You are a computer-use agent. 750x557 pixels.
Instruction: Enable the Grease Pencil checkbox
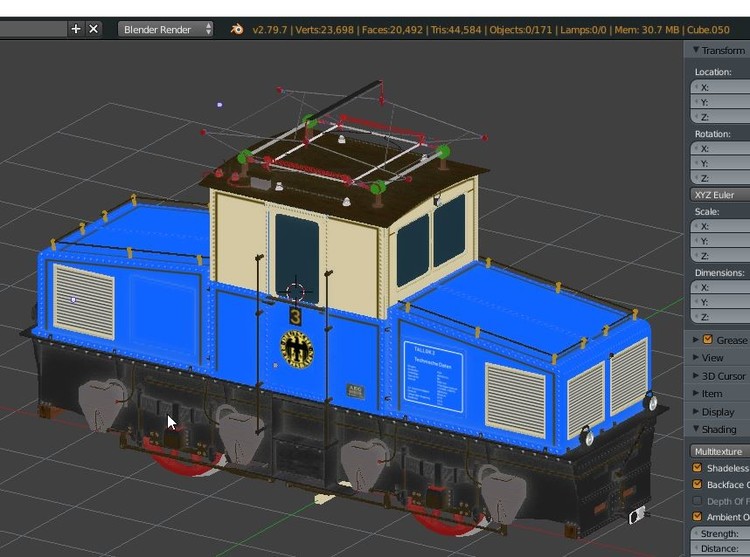708,340
